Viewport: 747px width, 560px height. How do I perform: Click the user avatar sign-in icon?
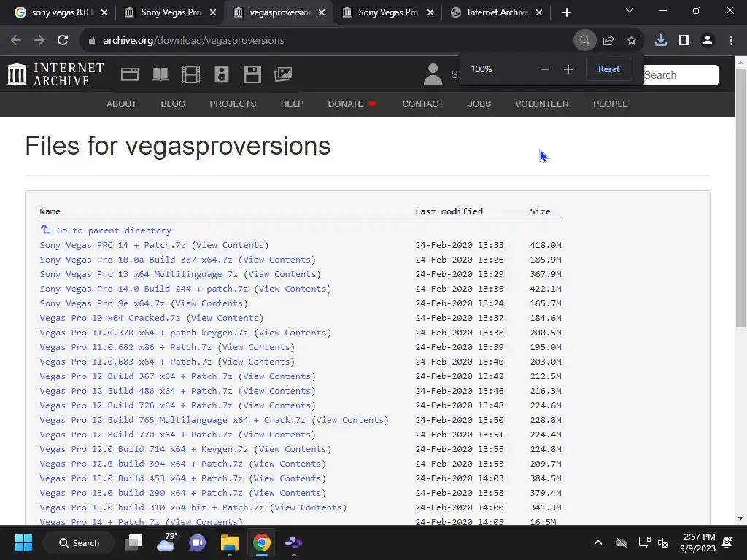[x=433, y=74]
